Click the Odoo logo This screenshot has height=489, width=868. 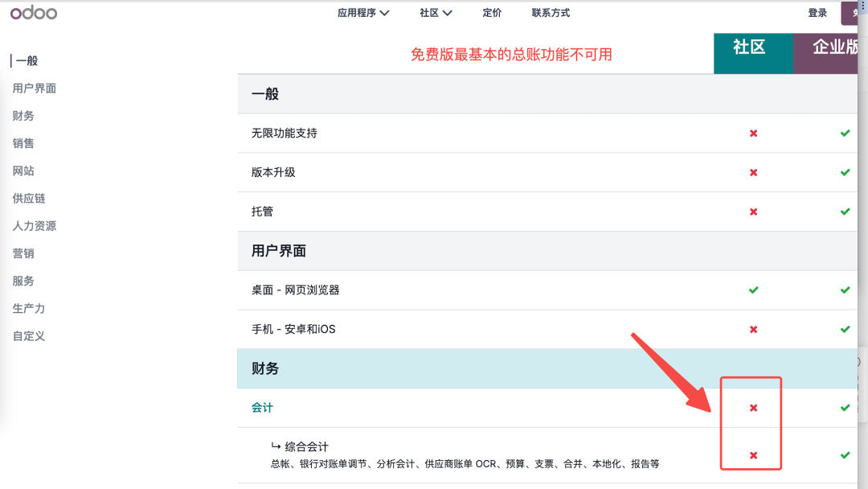34,13
